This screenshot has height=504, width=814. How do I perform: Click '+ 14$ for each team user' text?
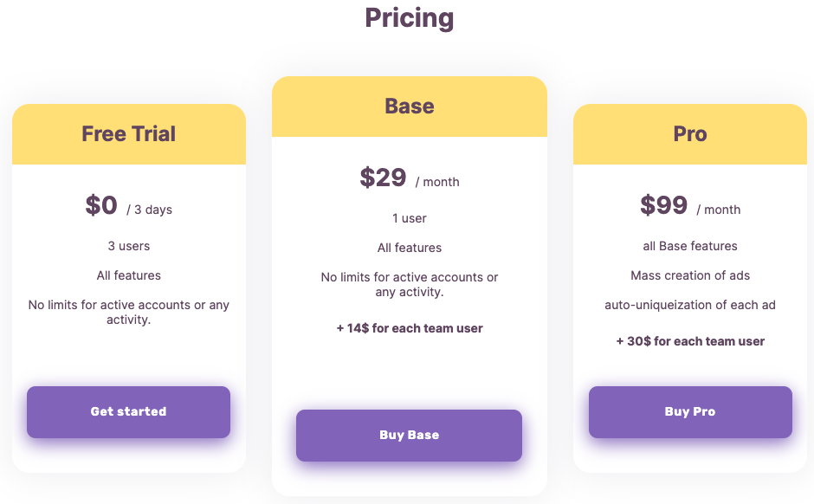coord(410,328)
